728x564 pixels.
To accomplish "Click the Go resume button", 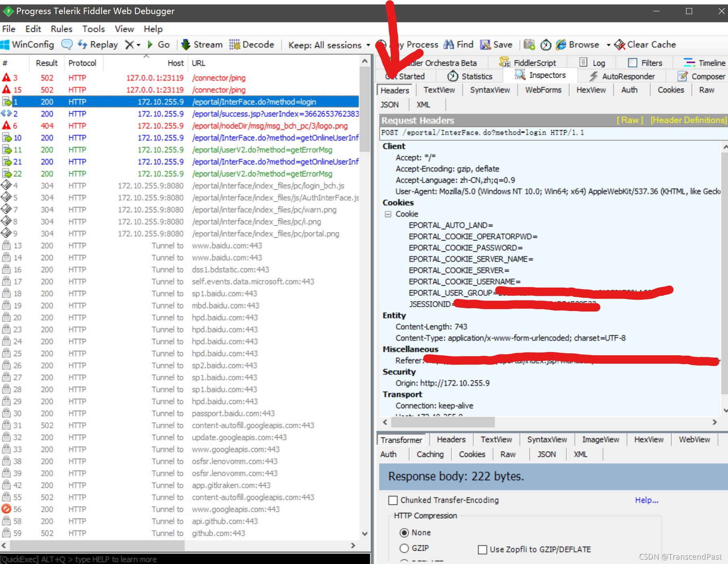I will click(x=158, y=44).
